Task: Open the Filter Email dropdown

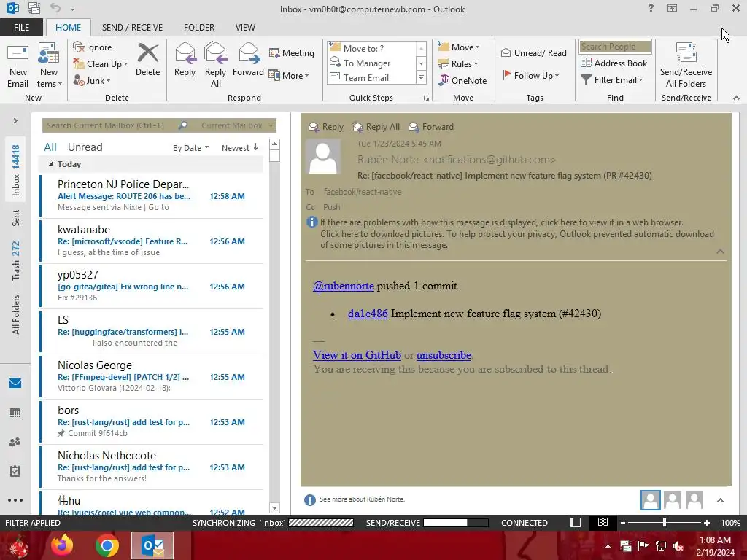Action: click(x=612, y=80)
